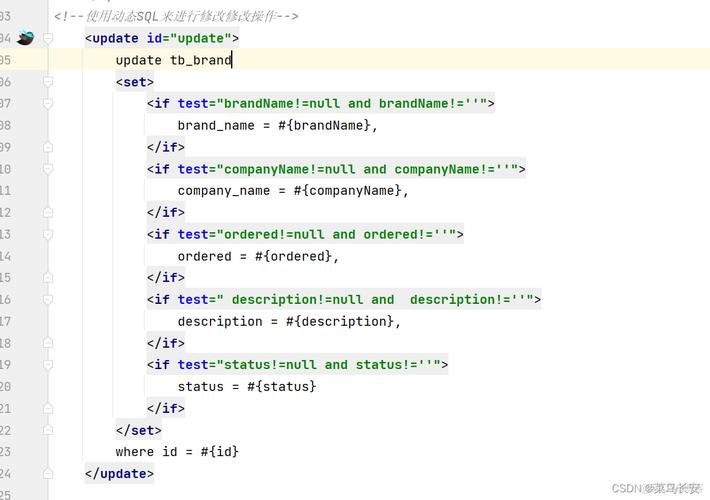Fold the description if test block
The image size is (710, 500).
[x=48, y=299]
